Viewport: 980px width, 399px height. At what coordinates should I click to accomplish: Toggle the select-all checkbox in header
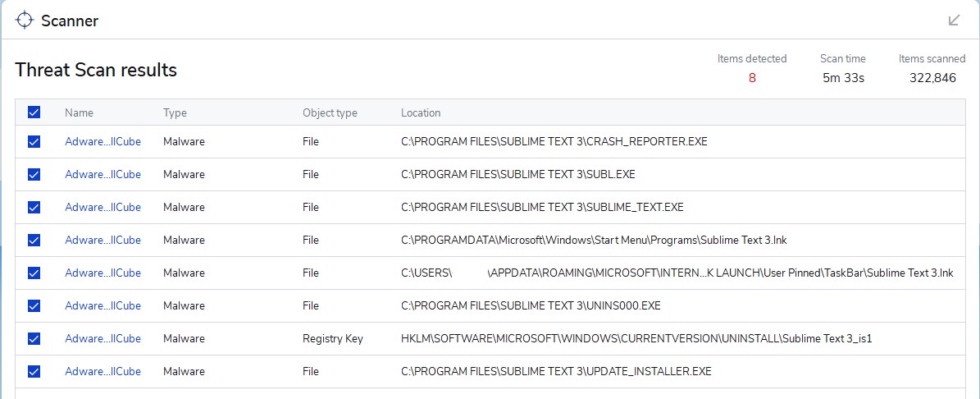34,112
